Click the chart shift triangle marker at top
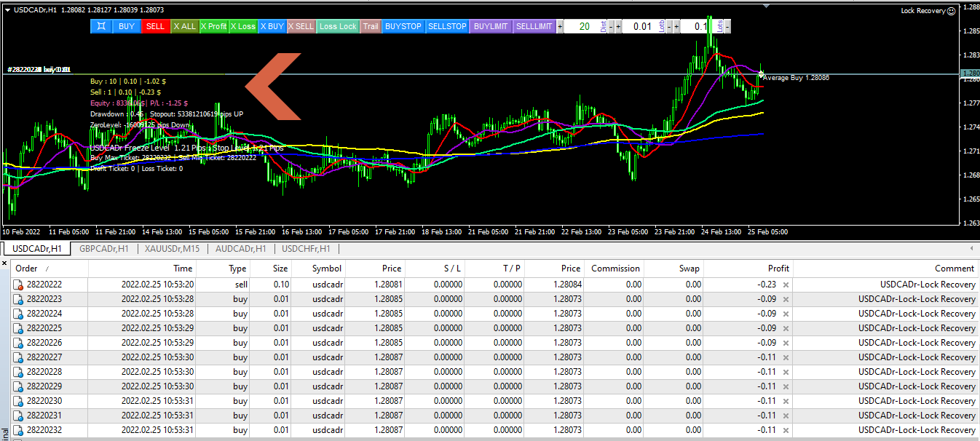This screenshot has width=980, height=441. point(765,5)
